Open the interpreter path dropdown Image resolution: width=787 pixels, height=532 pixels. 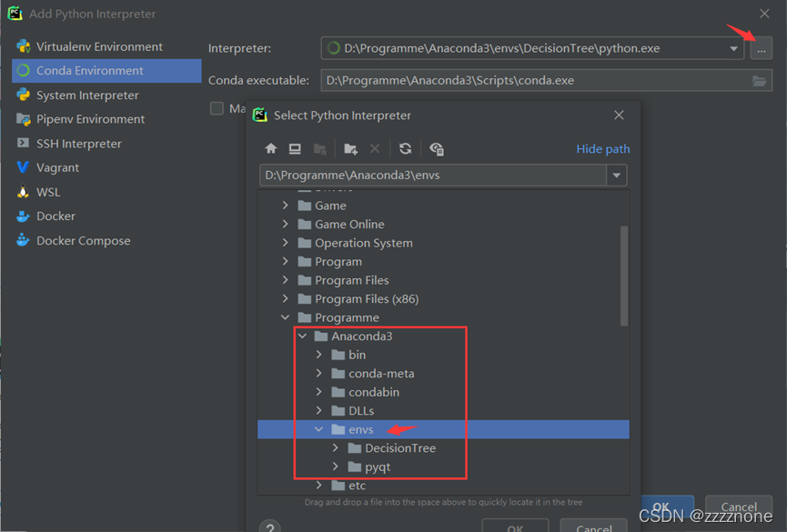733,48
